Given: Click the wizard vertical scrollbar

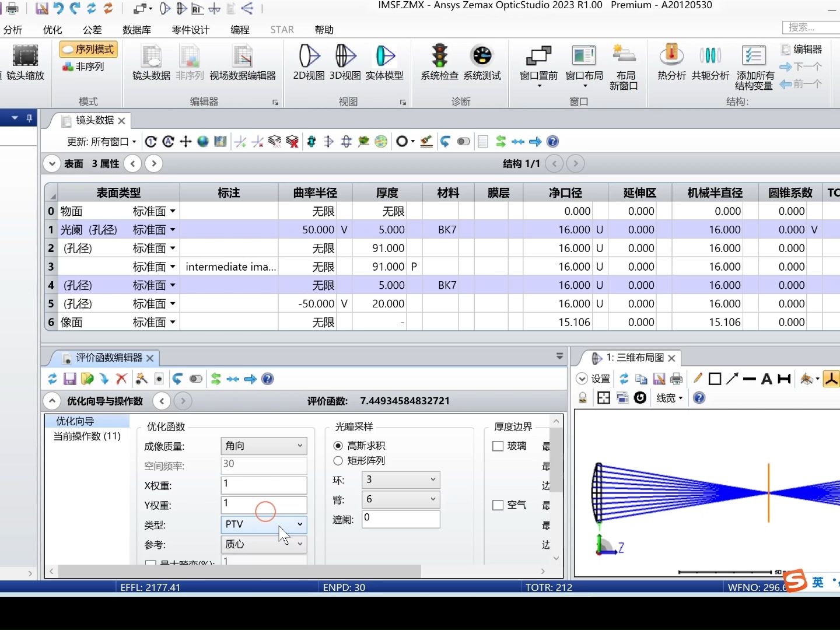Looking at the screenshot, I should click(x=556, y=461).
